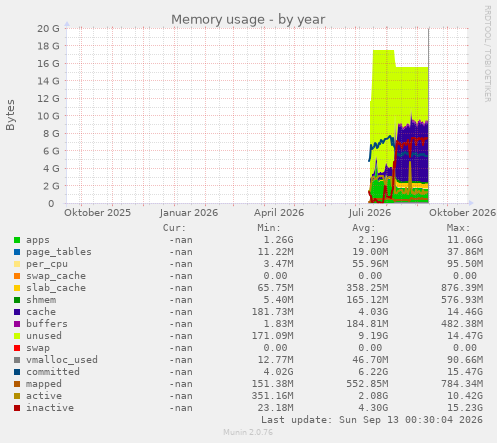The width and height of the screenshot is (497, 443).
Task: Click the 'Oktober 2025' x-axis label
Action: coord(97,213)
